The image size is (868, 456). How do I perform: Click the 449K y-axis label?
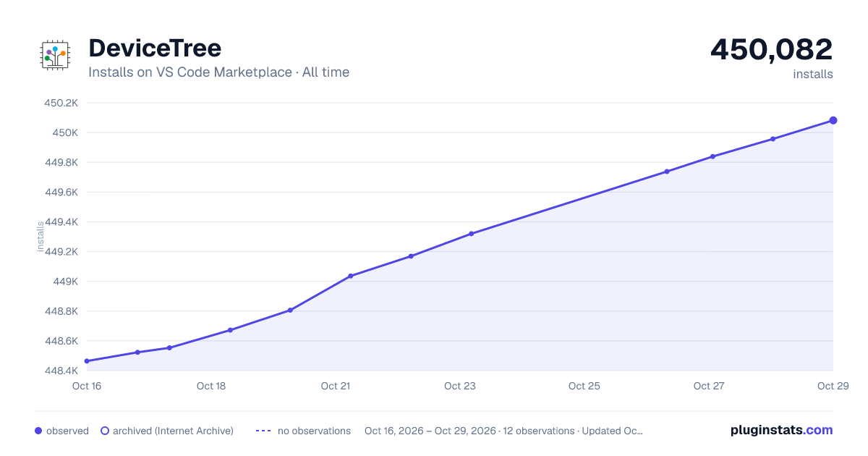click(x=65, y=282)
